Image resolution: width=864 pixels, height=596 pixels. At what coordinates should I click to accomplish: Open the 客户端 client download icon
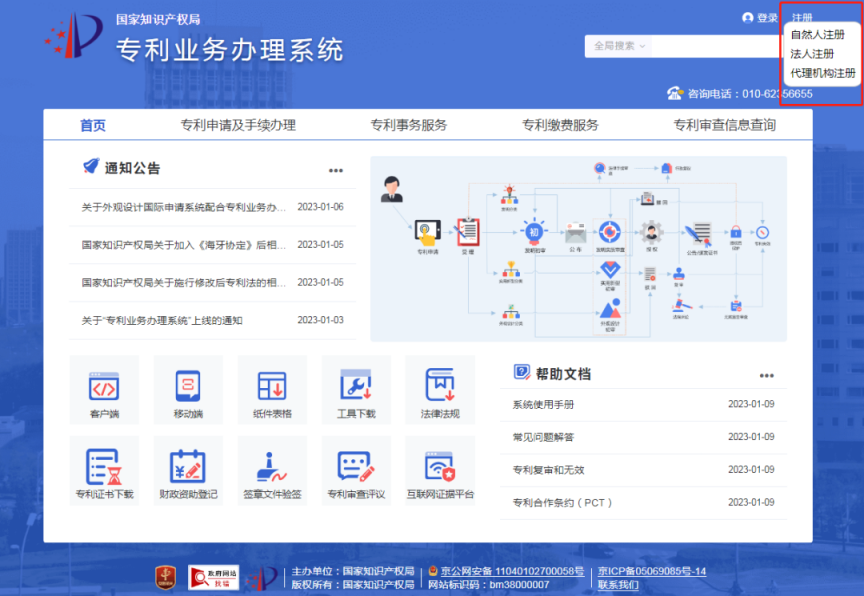coord(104,390)
